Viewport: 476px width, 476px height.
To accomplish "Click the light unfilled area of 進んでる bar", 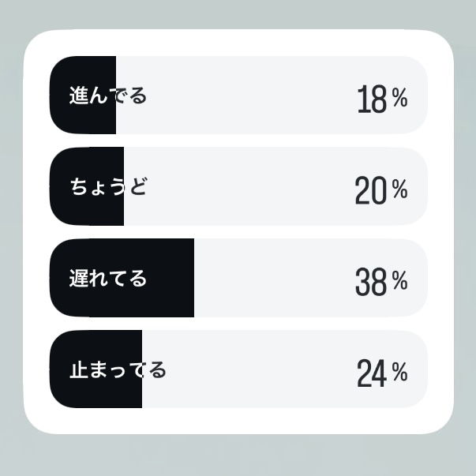I will (272, 95).
